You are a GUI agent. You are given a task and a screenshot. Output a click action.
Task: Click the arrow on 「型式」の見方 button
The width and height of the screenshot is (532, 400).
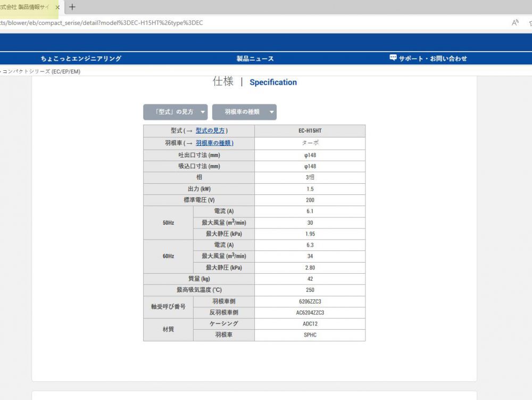click(203, 112)
